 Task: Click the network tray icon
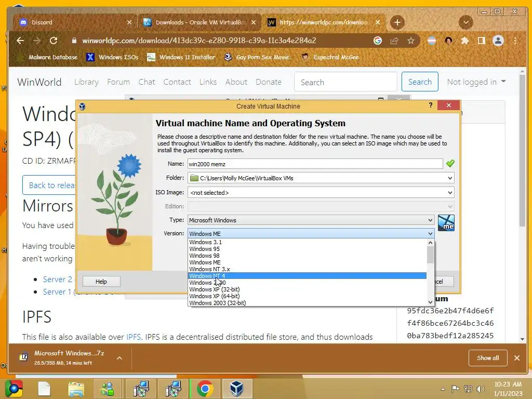(x=468, y=389)
